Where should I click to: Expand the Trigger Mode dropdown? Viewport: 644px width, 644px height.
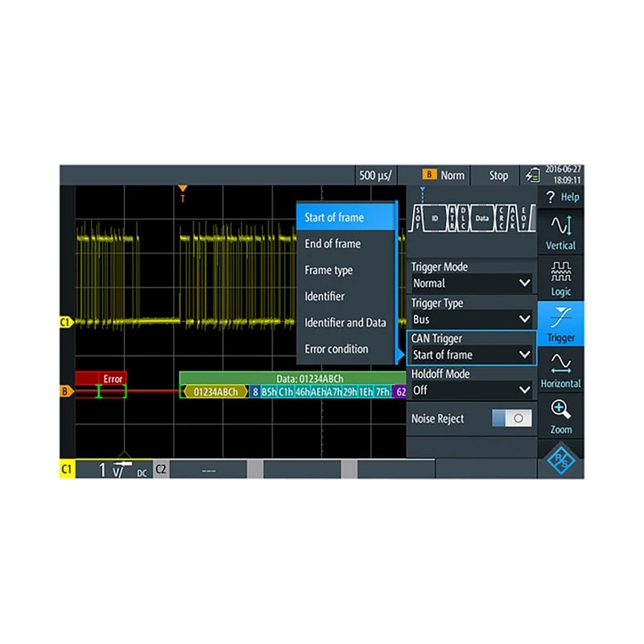click(x=472, y=283)
